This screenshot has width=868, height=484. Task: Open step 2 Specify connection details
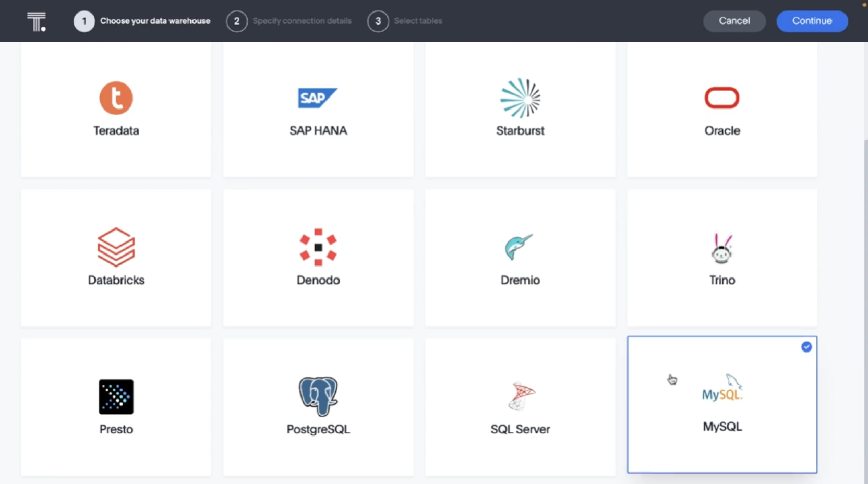[289, 21]
